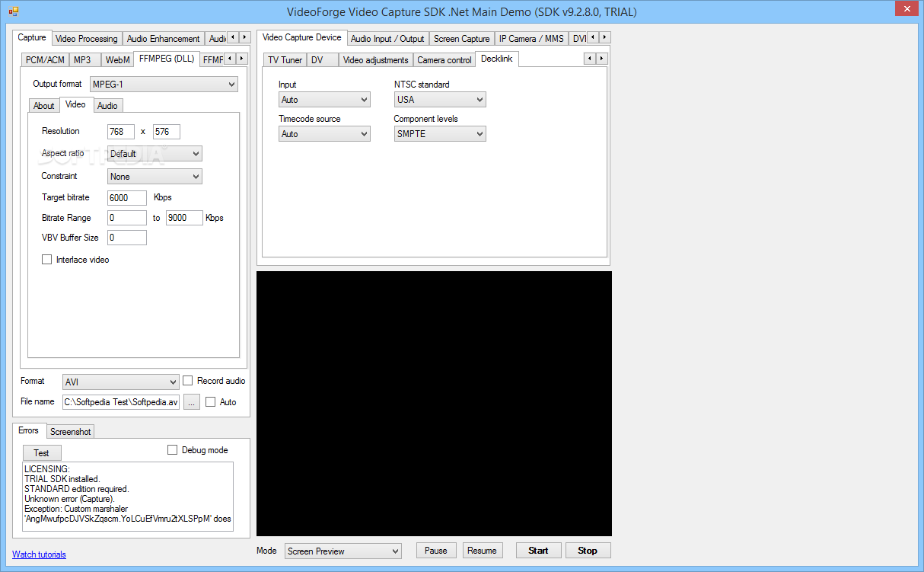Click the Resume button
Viewport: 924px width, 572px height.
482,551
